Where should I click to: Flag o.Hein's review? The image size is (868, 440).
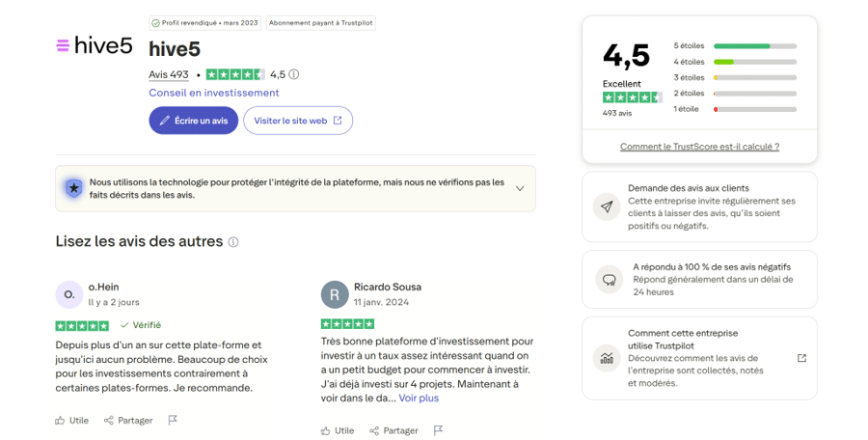(173, 421)
